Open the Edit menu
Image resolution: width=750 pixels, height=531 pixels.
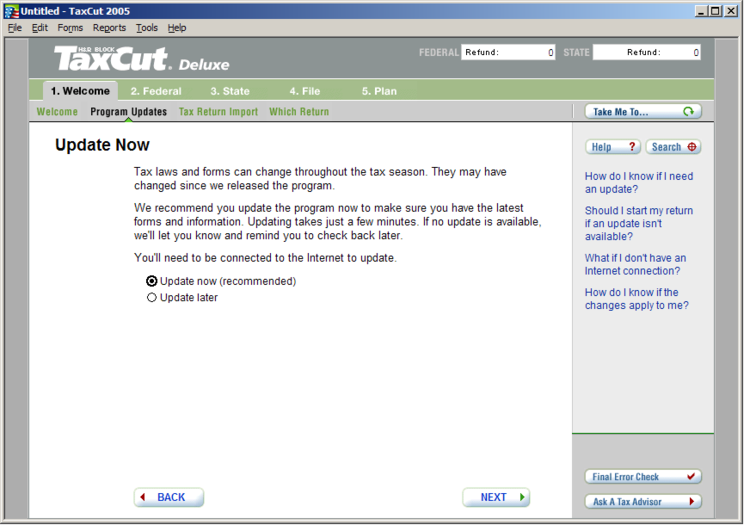coord(40,28)
